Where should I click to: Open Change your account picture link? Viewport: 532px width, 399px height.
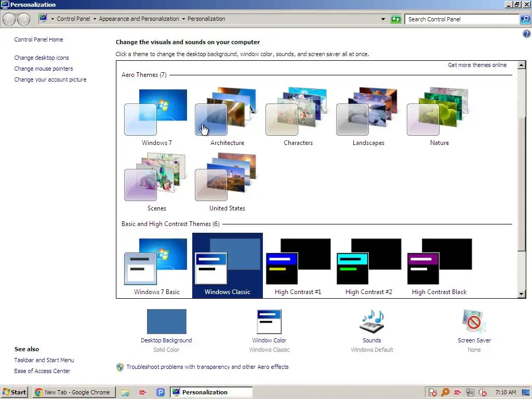tap(50, 79)
